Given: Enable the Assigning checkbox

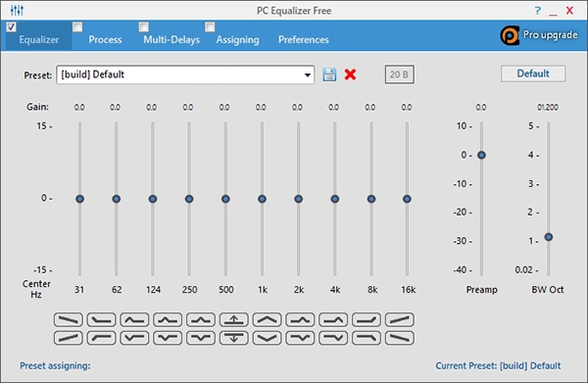Looking at the screenshot, I should coord(210,27).
